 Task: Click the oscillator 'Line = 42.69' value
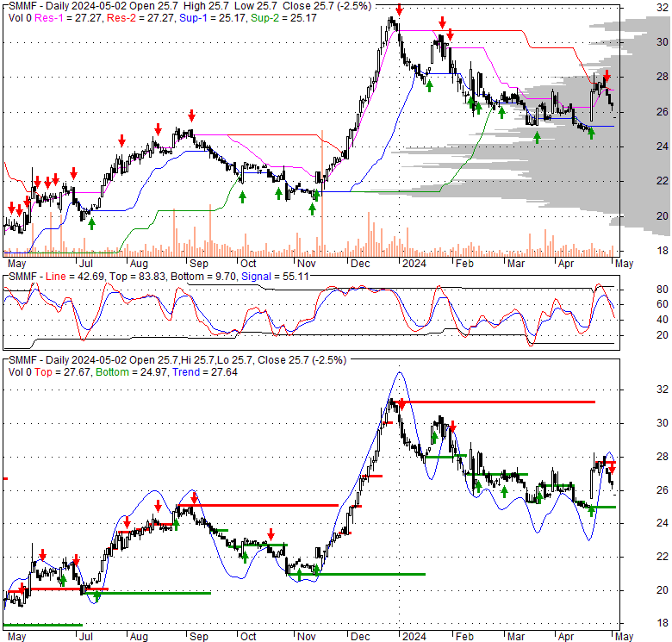(x=75, y=277)
